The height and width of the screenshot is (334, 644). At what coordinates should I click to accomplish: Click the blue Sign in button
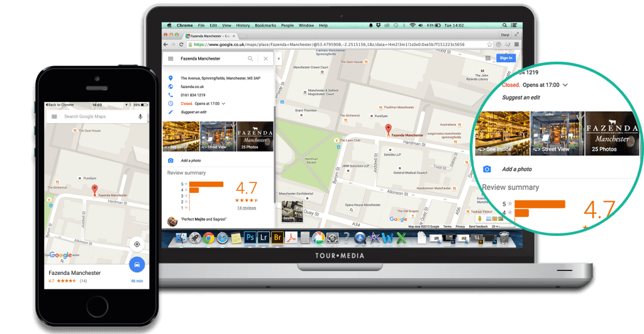(505, 58)
